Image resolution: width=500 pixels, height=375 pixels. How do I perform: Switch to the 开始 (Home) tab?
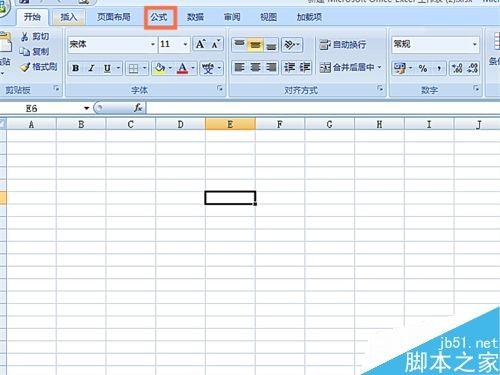pos(32,17)
